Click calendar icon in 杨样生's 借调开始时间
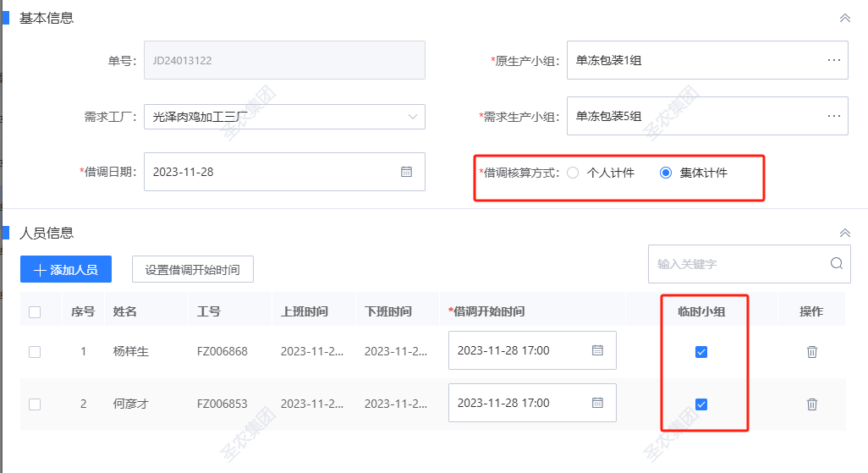Viewport: 868px width, 473px height. click(597, 350)
